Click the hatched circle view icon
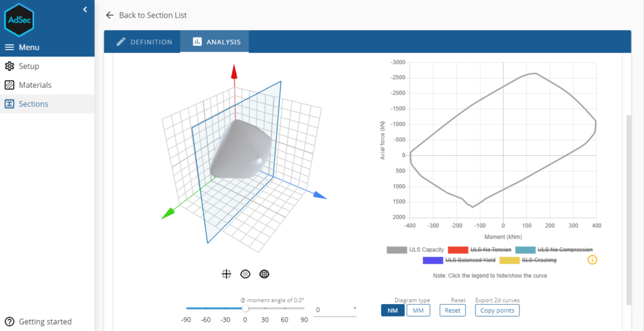 pyautogui.click(x=245, y=274)
